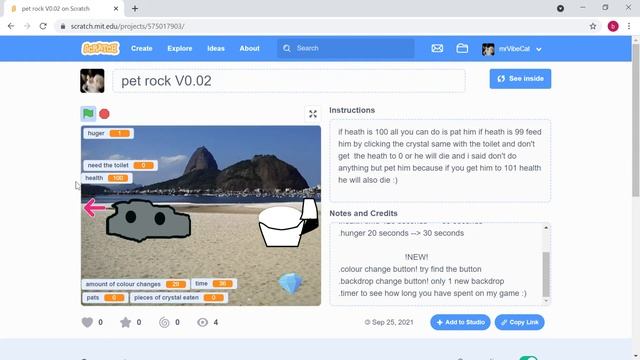Viewport: 640px width, 360px height.
Task: Open the Ideas menu item
Action: [x=216, y=48]
